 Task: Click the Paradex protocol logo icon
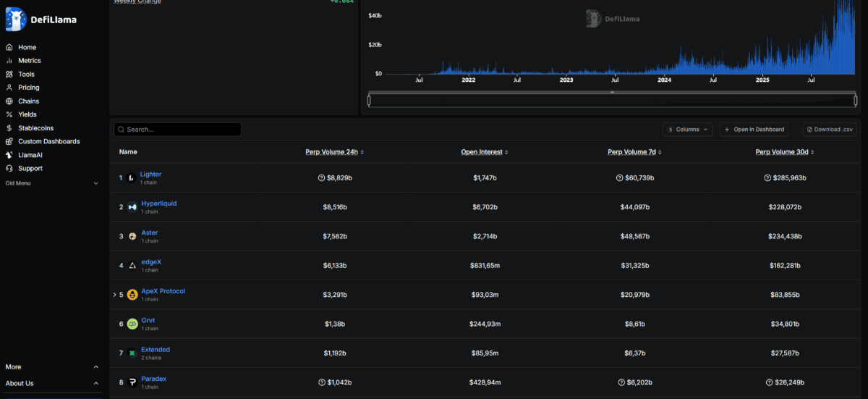pos(132,382)
